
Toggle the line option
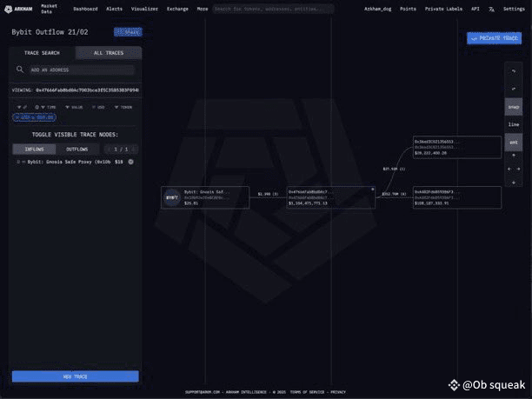514,124
